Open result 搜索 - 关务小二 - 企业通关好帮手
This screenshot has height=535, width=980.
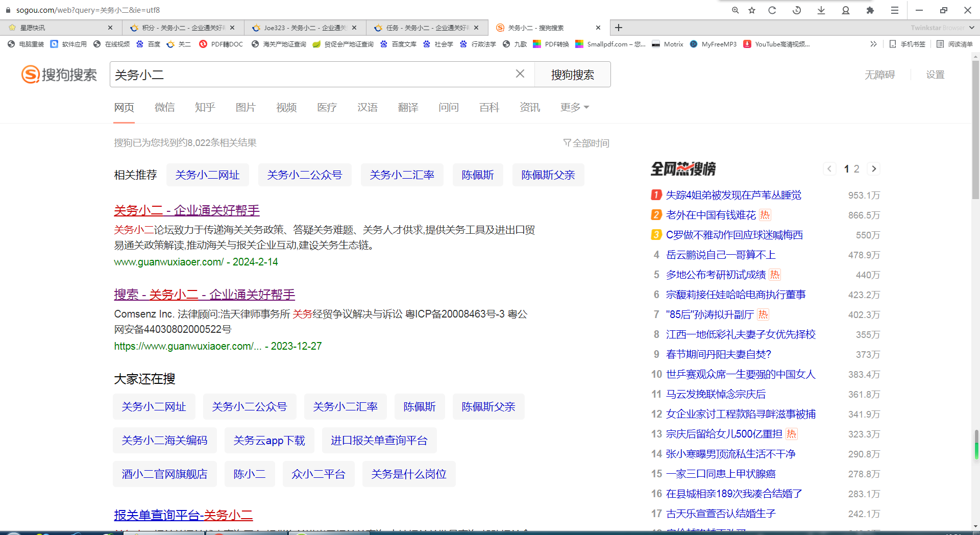point(204,295)
